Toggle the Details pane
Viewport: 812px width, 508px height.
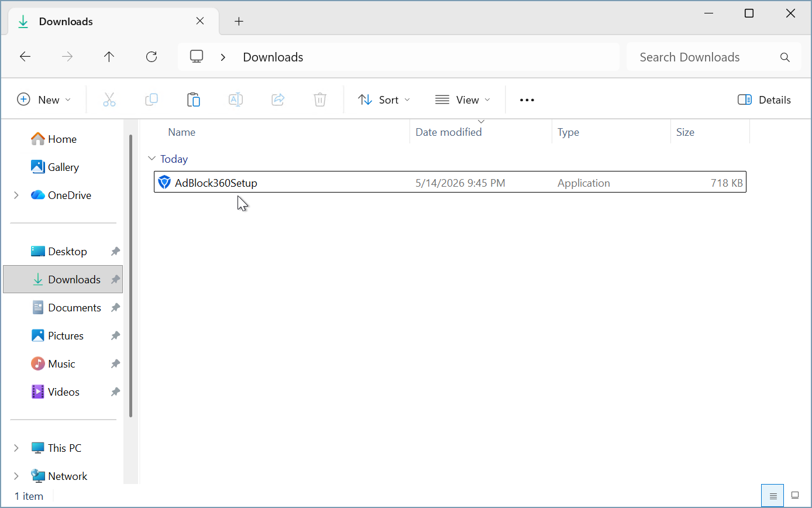pyautogui.click(x=764, y=100)
